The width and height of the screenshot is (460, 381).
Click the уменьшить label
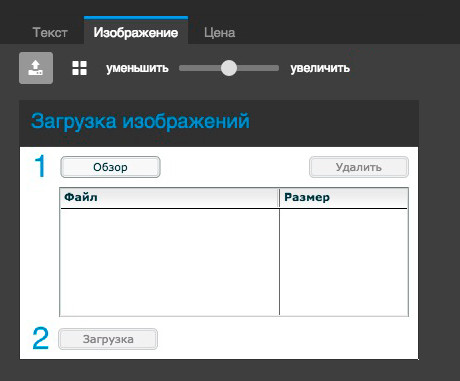point(137,68)
